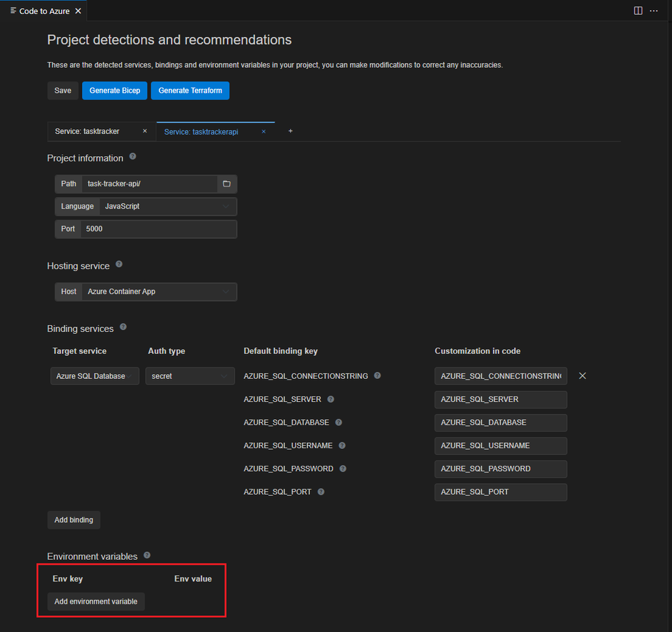Viewport: 672px width, 632px height.
Task: Edit AZURE_SQL_PORT customization field
Action: click(500, 492)
